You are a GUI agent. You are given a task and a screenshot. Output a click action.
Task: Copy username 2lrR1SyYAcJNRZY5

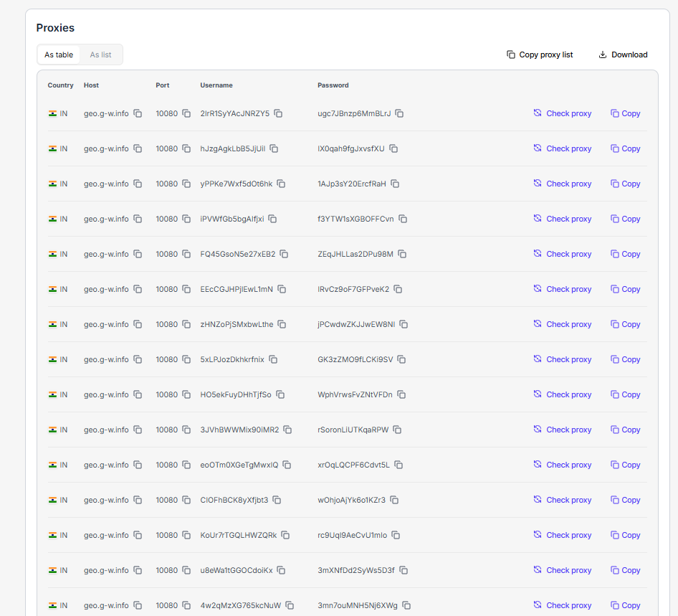[x=278, y=113]
